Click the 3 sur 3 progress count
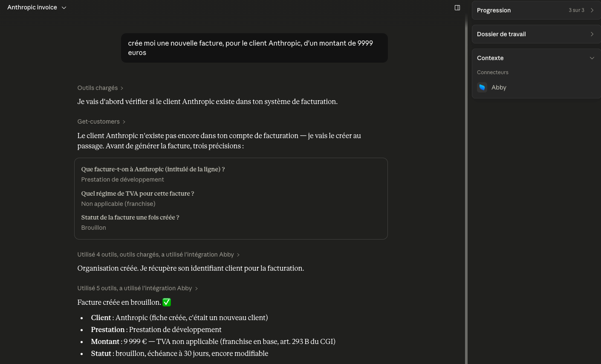 point(576,10)
